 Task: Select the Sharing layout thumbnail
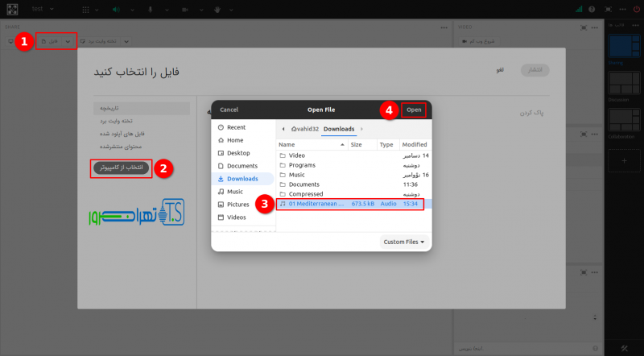click(x=624, y=46)
